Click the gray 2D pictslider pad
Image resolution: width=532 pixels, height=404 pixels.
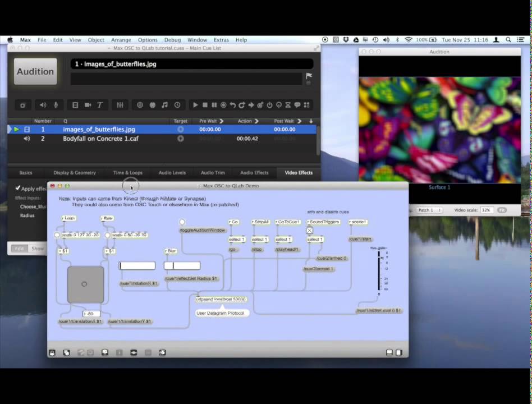click(85, 284)
